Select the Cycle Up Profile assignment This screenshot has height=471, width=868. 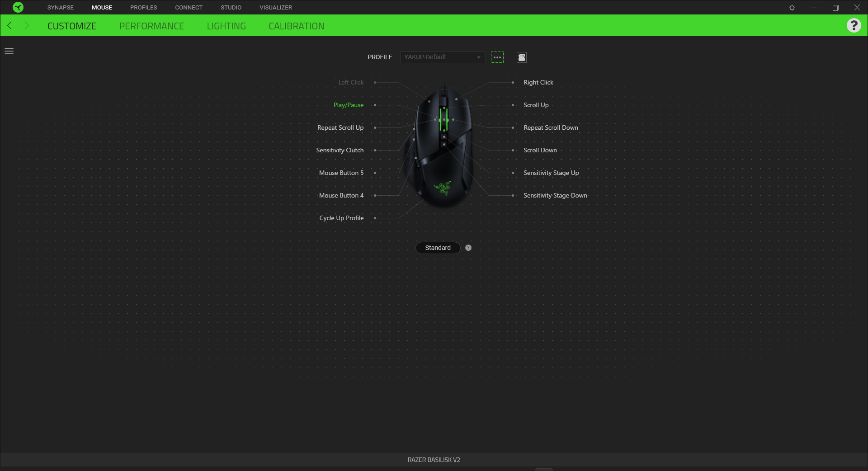click(x=341, y=218)
